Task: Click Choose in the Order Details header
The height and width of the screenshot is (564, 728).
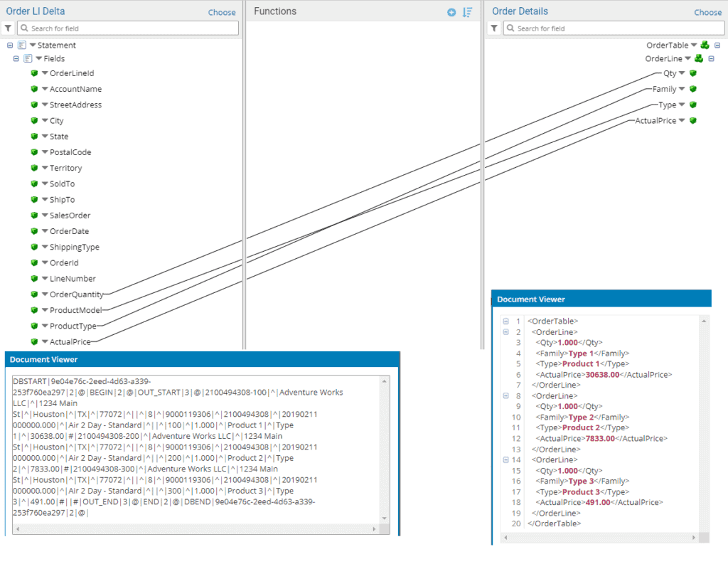Action: click(x=707, y=13)
